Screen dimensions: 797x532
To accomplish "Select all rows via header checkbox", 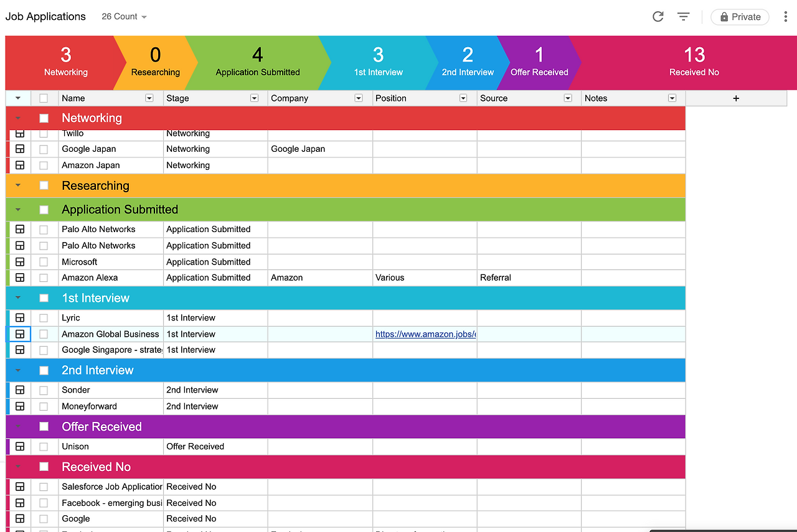I will [44, 98].
